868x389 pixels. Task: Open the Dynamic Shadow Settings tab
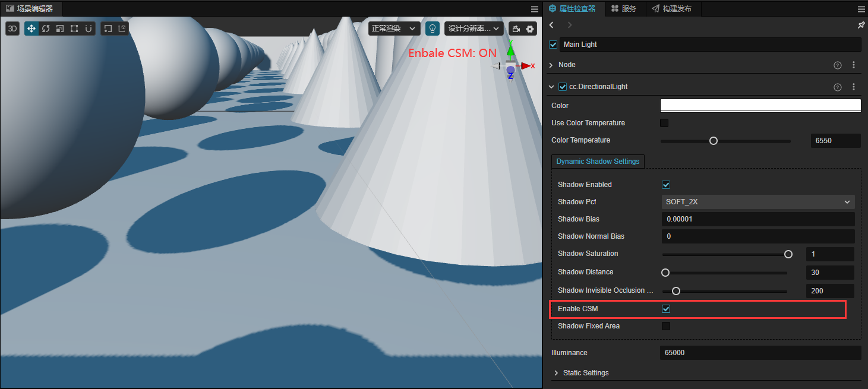[x=598, y=162]
